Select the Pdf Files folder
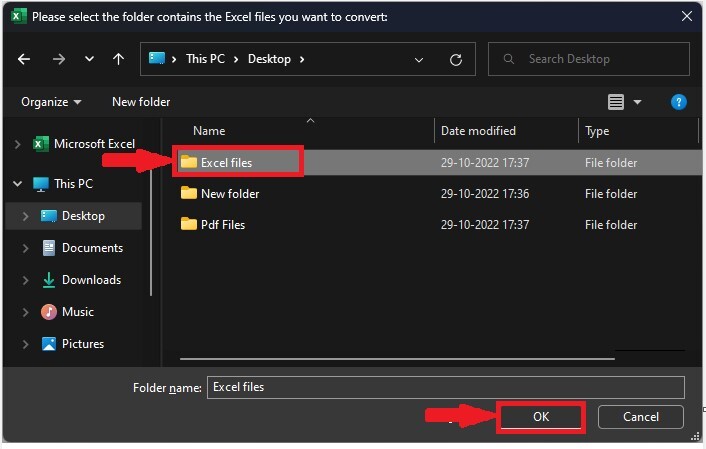Screen dimensions: 706x449 click(223, 225)
